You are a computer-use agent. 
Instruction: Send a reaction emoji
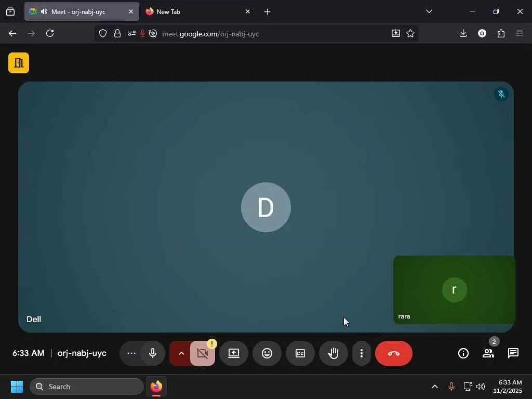(267, 353)
